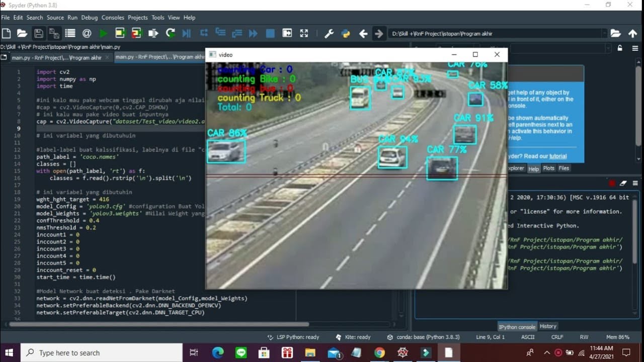Open the Consoles menu
Viewport: 644px width, 362px height.
(113, 18)
